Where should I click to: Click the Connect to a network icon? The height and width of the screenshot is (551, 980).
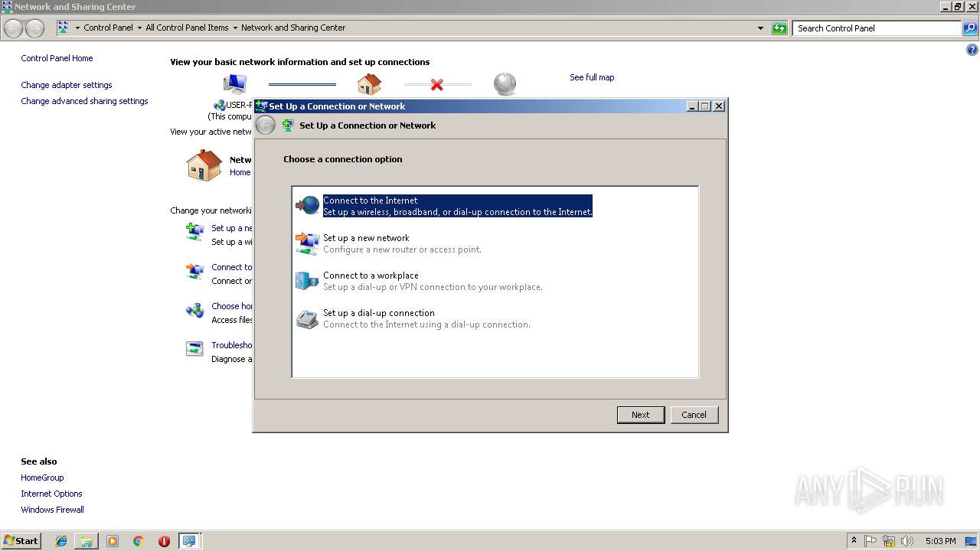194,271
